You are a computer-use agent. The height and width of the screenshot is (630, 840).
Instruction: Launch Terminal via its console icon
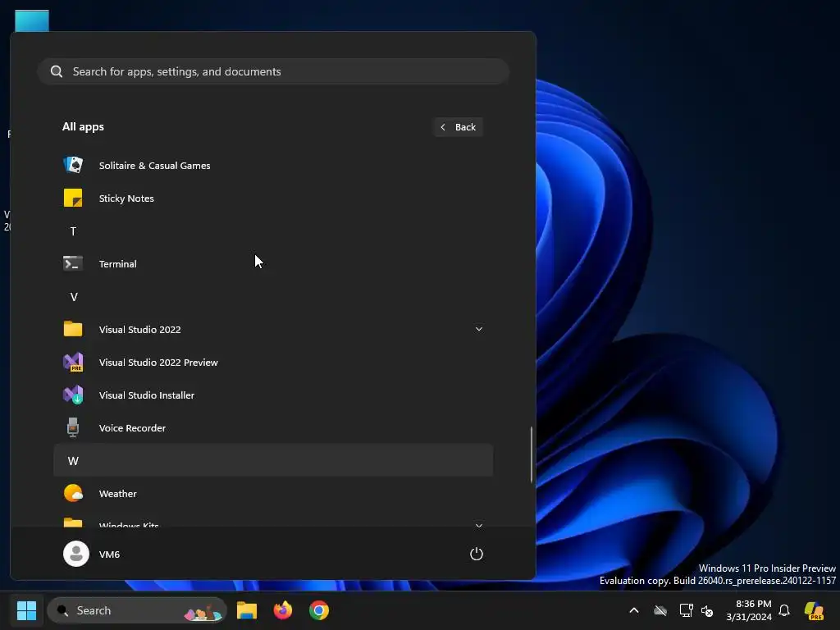[73, 263]
